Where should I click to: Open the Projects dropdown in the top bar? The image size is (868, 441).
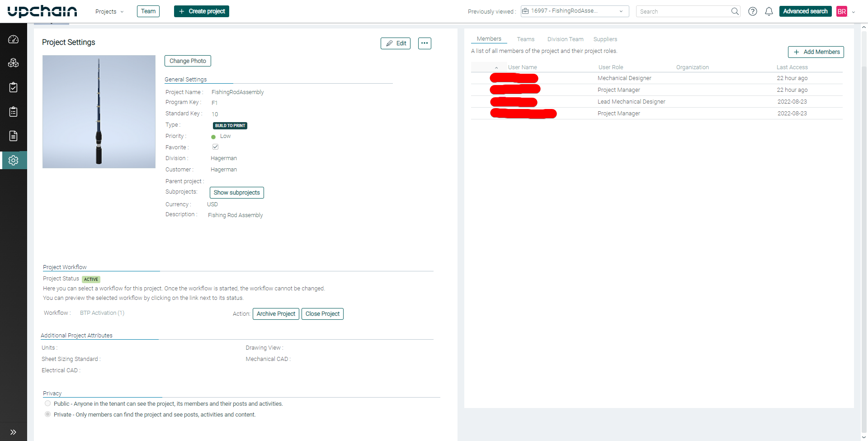point(109,11)
